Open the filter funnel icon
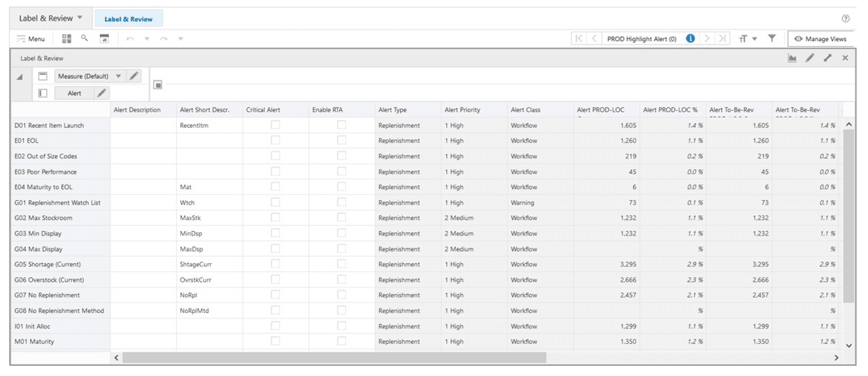 pyautogui.click(x=772, y=38)
